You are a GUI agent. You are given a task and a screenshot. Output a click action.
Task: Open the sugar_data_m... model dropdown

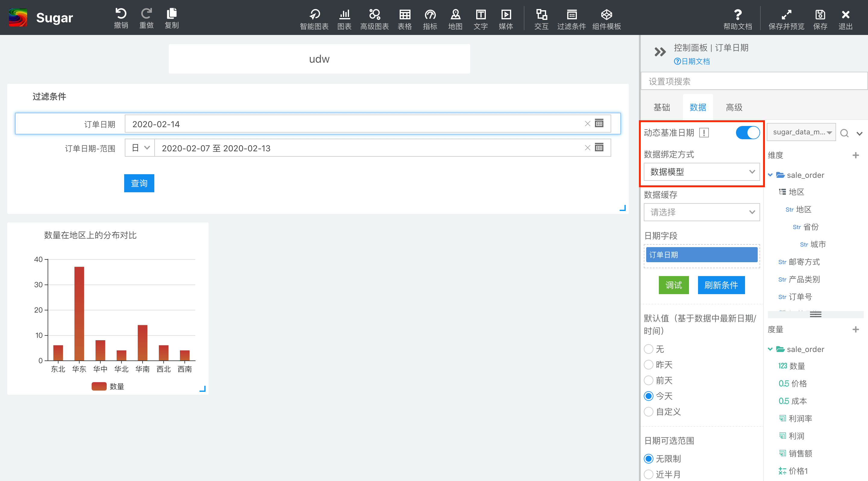[x=801, y=132]
